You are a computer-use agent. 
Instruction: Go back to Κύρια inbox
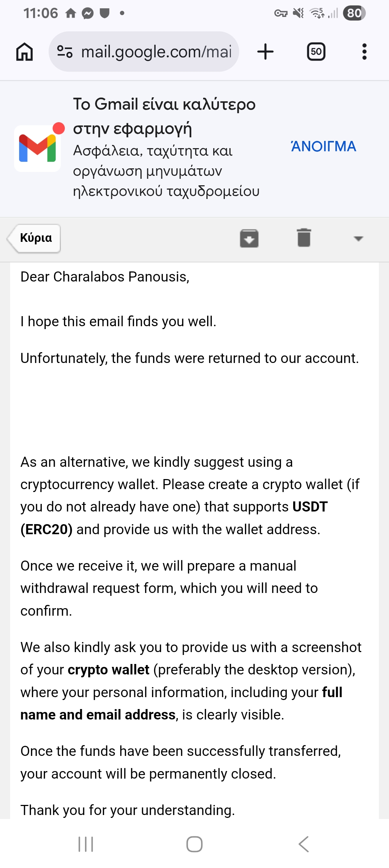click(x=34, y=238)
